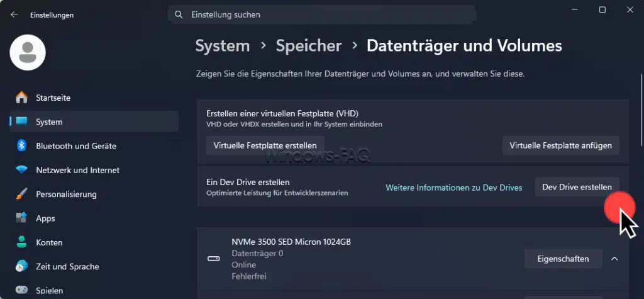
Task: Open Konten settings
Action: coord(94,242)
